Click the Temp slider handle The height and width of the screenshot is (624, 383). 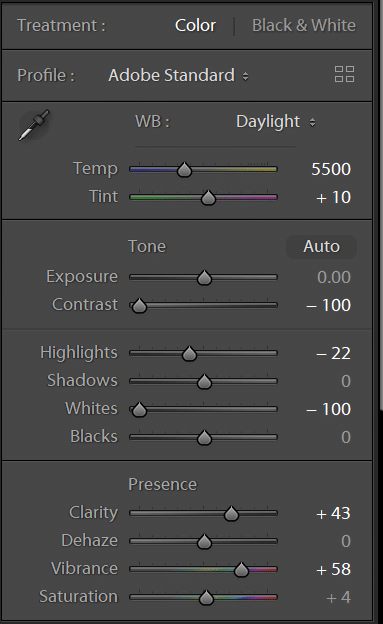pos(184,170)
